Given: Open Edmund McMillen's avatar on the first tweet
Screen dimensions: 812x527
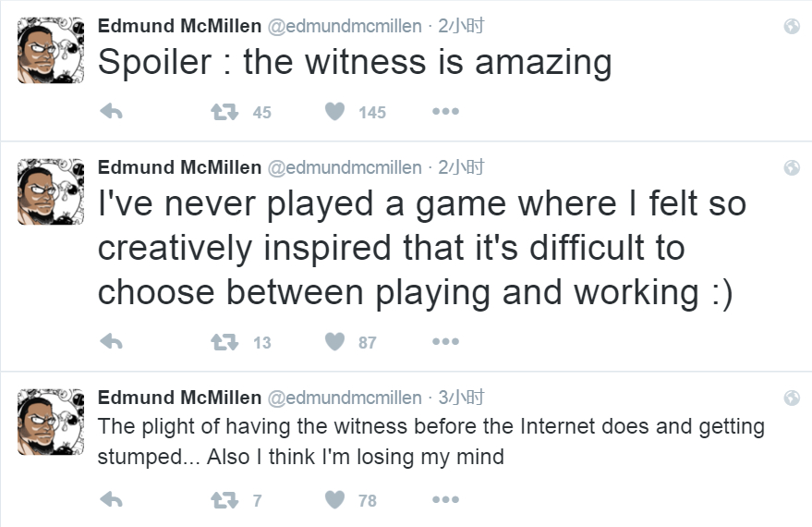Looking at the screenshot, I should pyautogui.click(x=51, y=50).
